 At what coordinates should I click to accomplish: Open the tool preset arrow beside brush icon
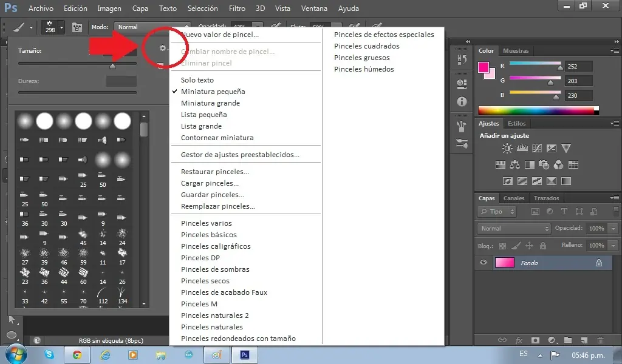(x=31, y=27)
